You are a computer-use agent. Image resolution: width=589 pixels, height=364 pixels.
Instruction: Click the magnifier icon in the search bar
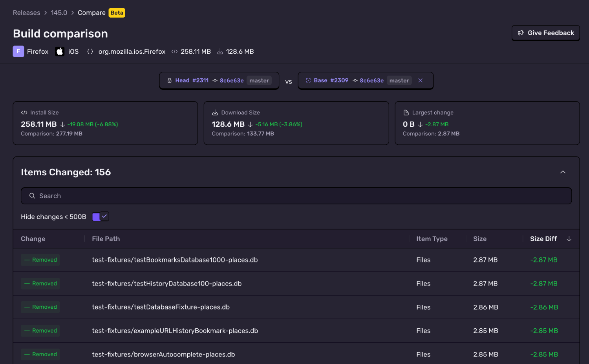coord(32,196)
